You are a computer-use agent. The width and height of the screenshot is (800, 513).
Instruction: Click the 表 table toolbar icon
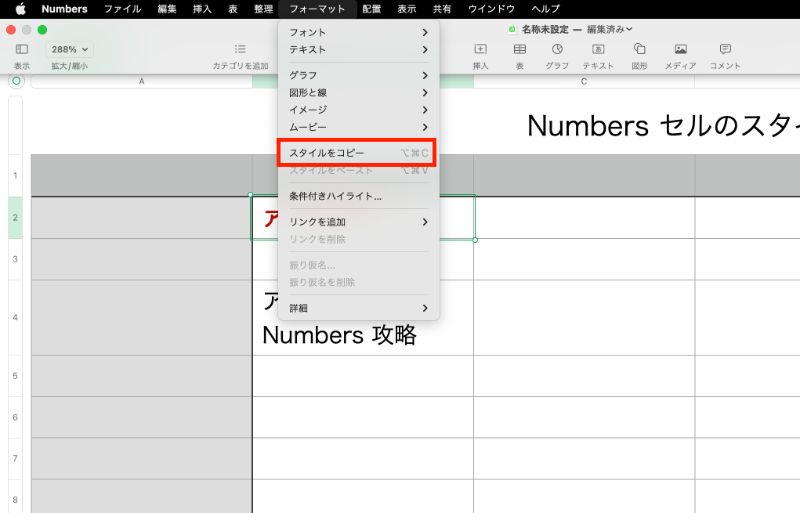[519, 50]
